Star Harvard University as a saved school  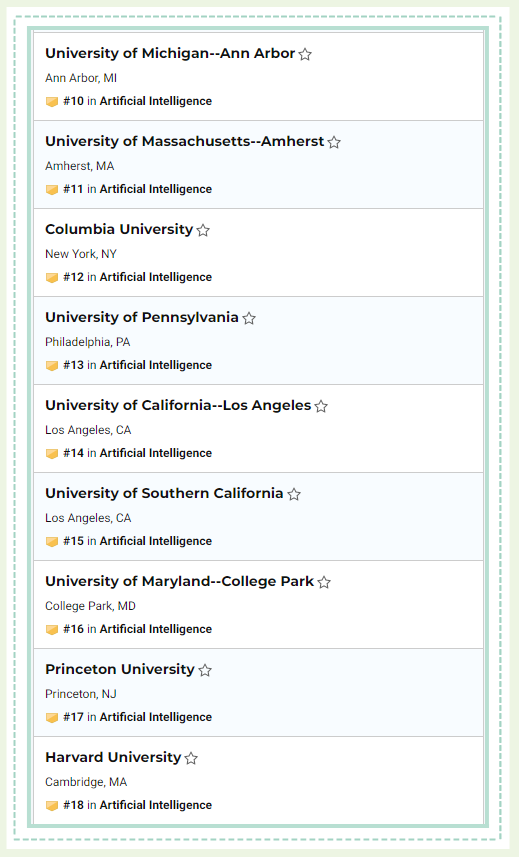tap(191, 758)
